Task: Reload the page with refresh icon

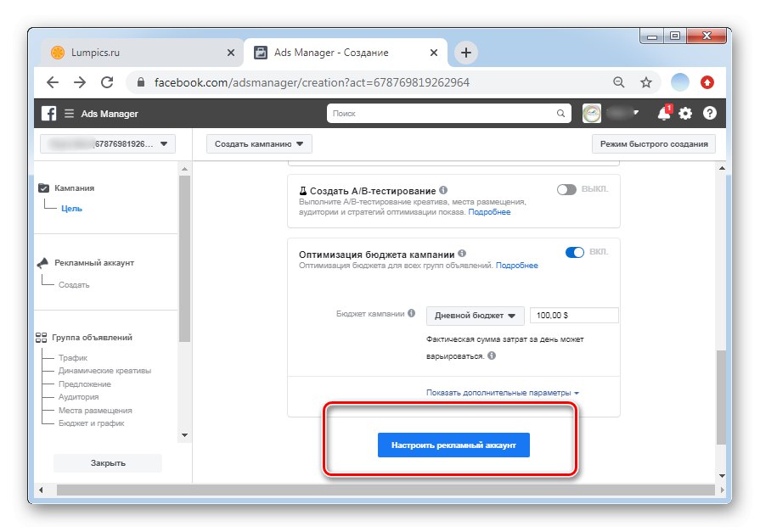Action: click(107, 82)
